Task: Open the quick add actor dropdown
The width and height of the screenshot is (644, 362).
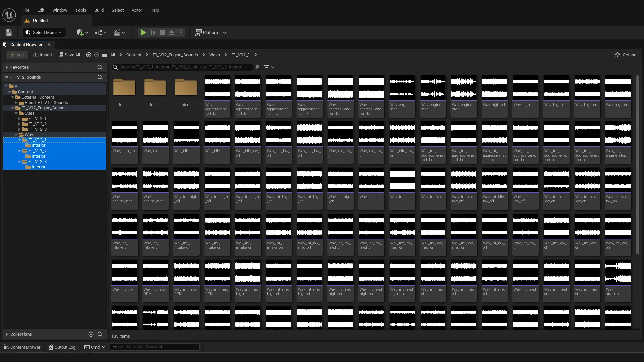Action: (82, 33)
